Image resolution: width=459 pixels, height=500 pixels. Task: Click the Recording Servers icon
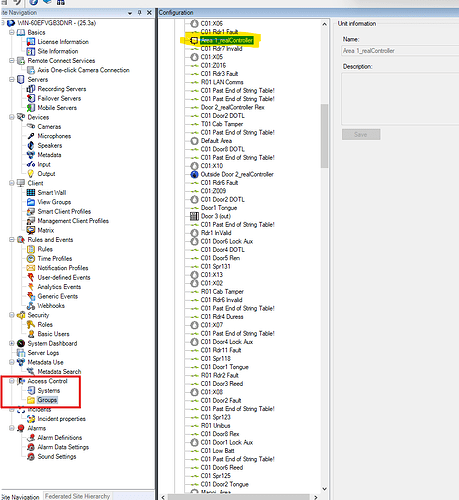pos(31,89)
